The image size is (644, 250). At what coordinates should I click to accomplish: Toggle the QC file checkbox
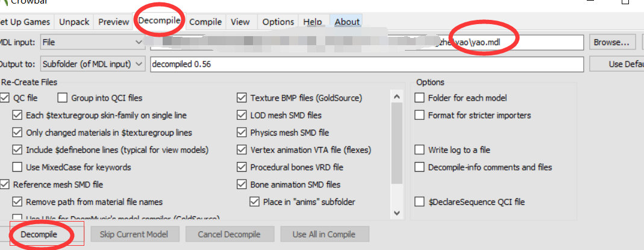click(x=5, y=98)
